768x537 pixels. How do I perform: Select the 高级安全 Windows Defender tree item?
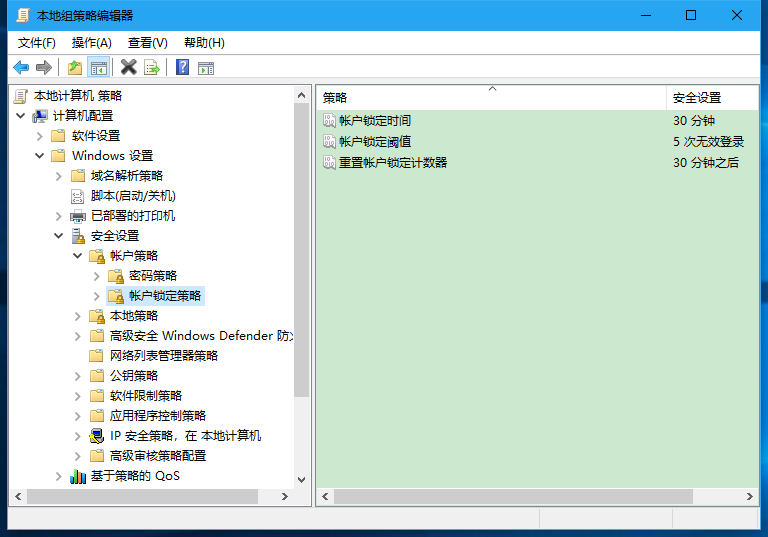pyautogui.click(x=201, y=336)
